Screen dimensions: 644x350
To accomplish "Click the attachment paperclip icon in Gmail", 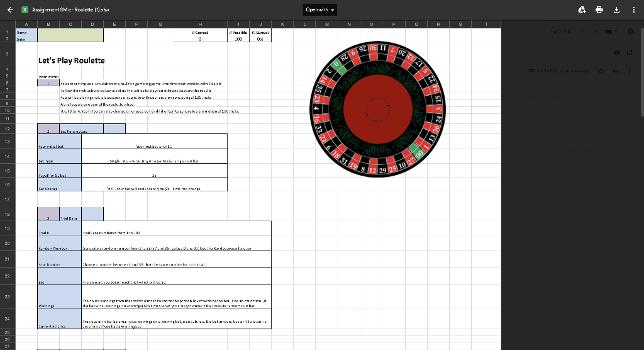I will [531, 71].
